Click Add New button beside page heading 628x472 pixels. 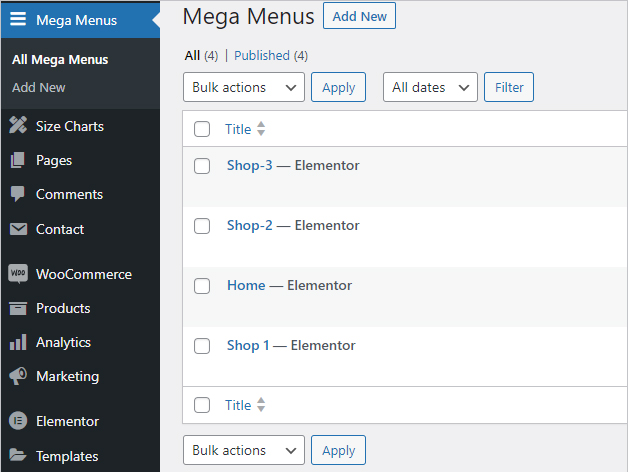coord(359,16)
